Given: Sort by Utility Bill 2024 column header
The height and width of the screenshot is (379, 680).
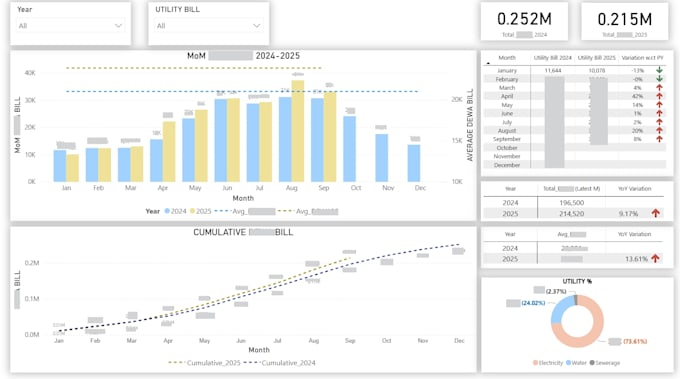Looking at the screenshot, I should [x=552, y=58].
